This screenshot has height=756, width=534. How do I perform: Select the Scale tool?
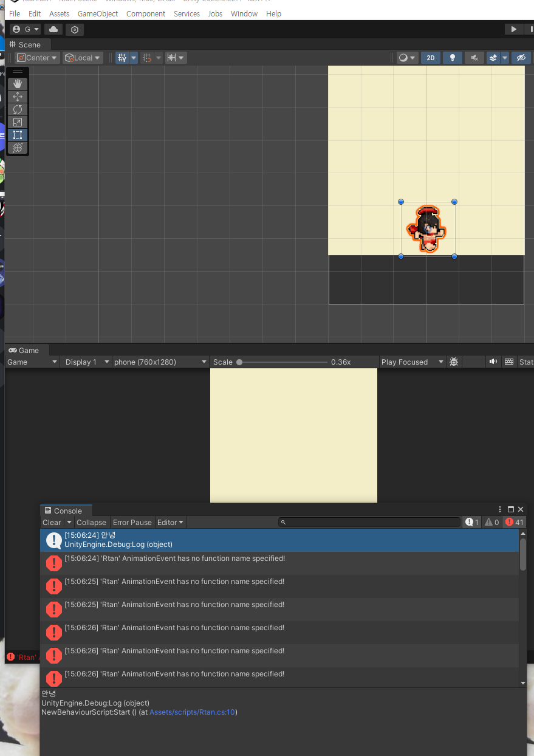pyautogui.click(x=18, y=122)
